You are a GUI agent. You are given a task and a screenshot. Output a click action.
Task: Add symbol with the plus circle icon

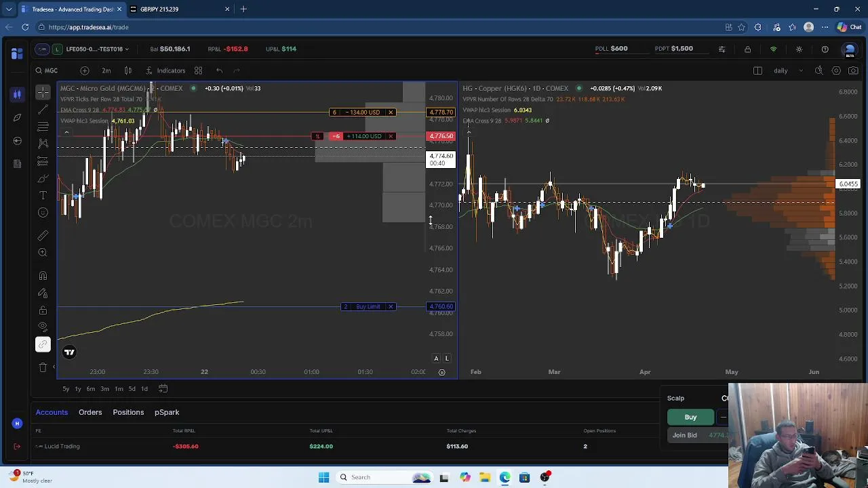[85, 70]
